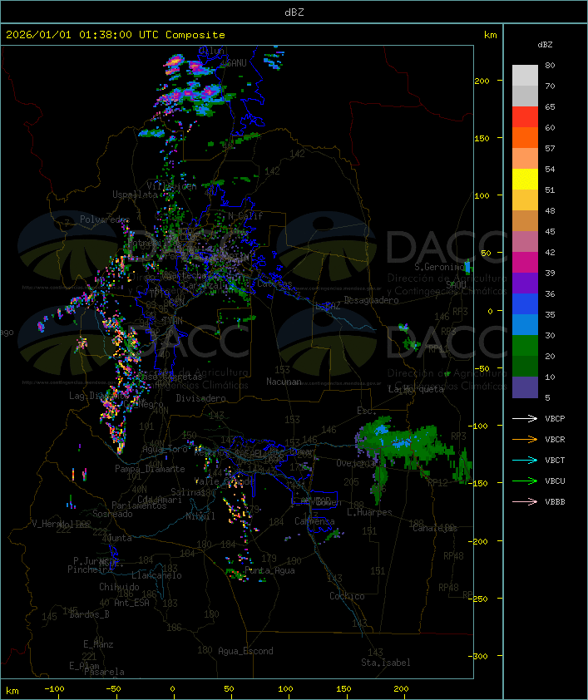Image resolution: width=588 pixels, height=700 pixels.
Task: Select the dark green 10-20 dBZ swatch
Action: click(x=525, y=366)
